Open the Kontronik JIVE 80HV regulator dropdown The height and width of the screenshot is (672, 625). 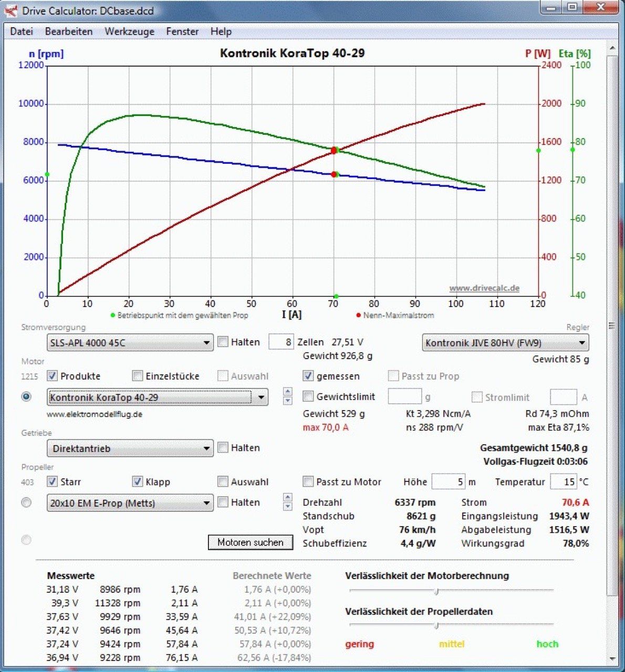(505, 343)
